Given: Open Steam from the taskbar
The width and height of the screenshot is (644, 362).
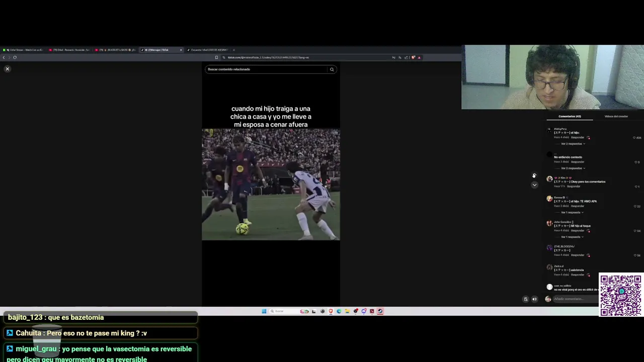Looking at the screenshot, I should click(x=380, y=311).
